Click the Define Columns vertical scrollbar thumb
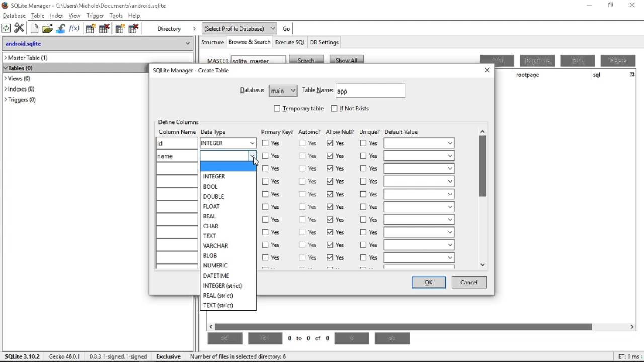Viewport: 644px width, 362px height. coord(482,166)
